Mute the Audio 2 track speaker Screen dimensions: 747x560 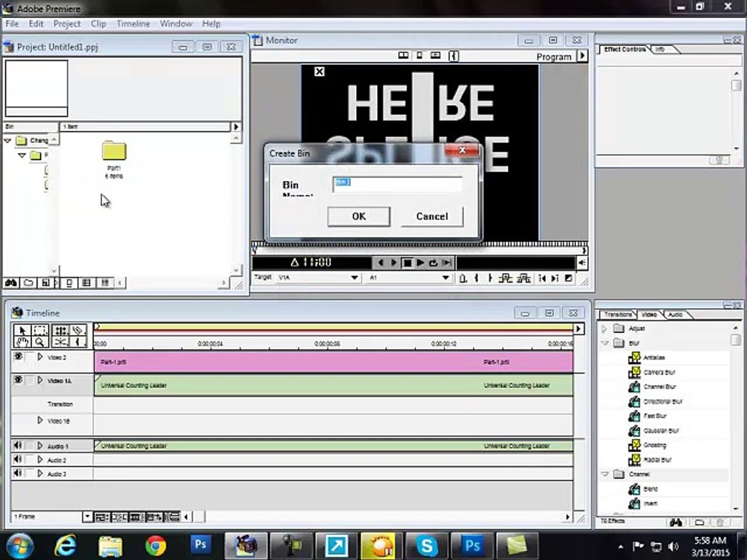click(18, 460)
